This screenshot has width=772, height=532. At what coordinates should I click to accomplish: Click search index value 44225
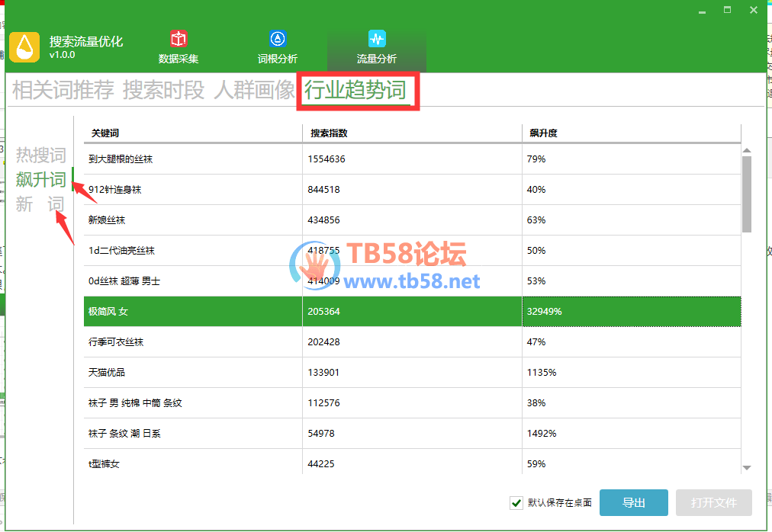(x=321, y=464)
